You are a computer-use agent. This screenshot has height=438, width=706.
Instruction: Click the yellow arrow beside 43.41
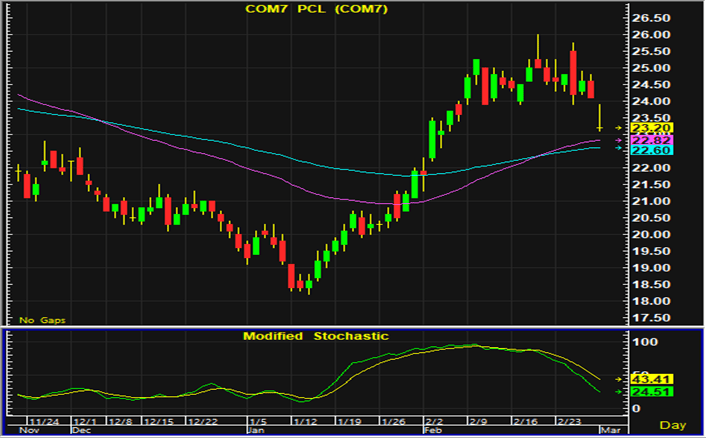pyautogui.click(x=617, y=379)
